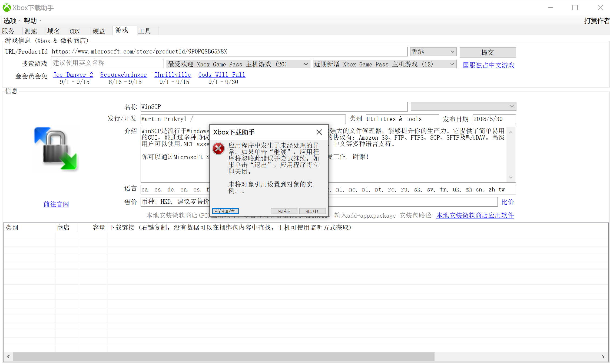610x364 pixels.
Task: Click the Xbox logo in the title bar
Action: pyautogui.click(x=6, y=7)
